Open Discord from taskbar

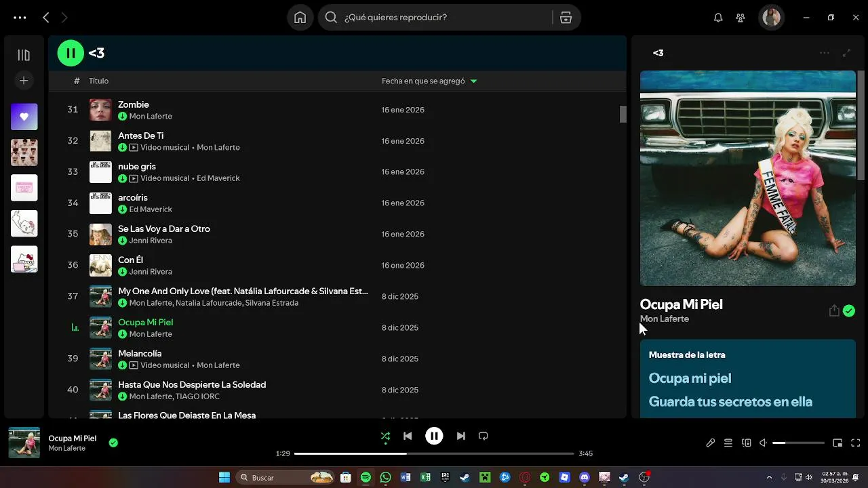(584, 477)
